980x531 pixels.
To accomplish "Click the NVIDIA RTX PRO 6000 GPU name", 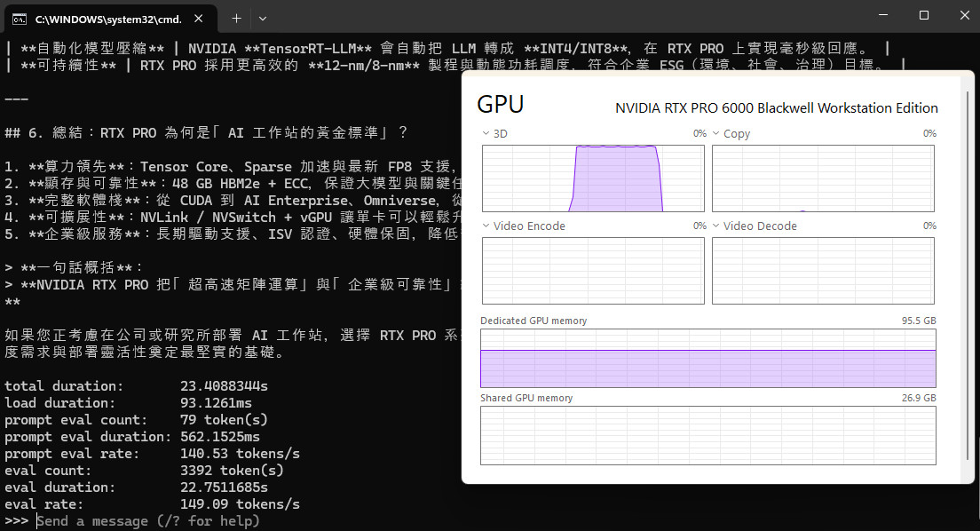I will [x=776, y=107].
